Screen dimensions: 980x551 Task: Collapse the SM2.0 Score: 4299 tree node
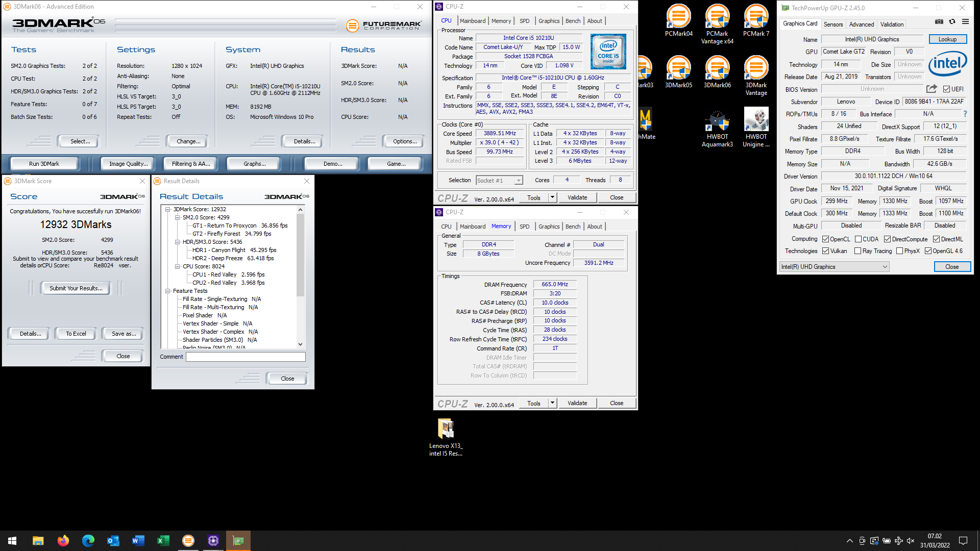pyautogui.click(x=177, y=217)
